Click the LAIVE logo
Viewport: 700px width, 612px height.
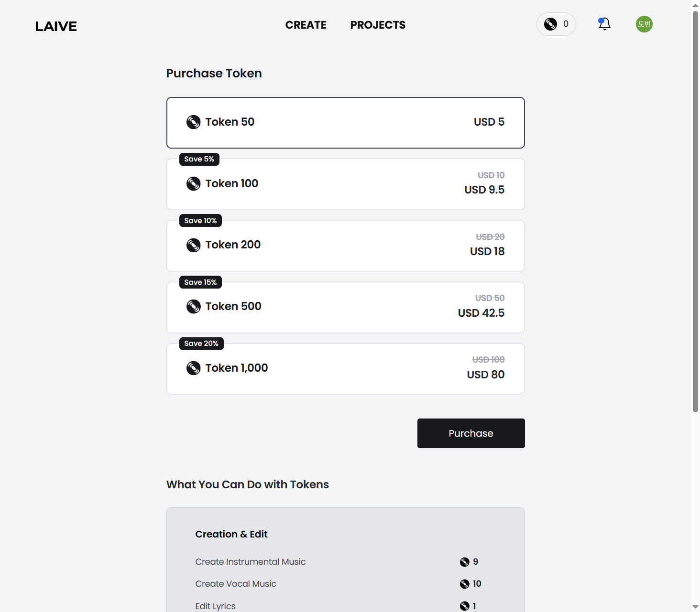pos(56,26)
